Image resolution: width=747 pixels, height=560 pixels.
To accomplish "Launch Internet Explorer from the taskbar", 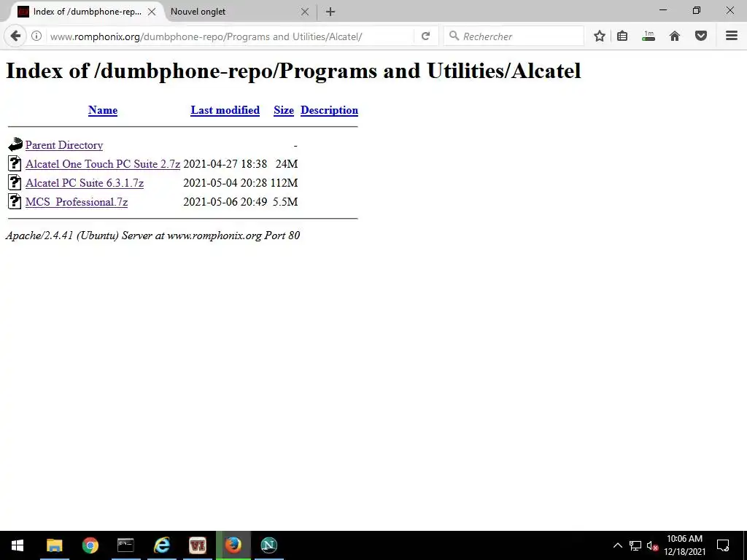I will pos(161,545).
